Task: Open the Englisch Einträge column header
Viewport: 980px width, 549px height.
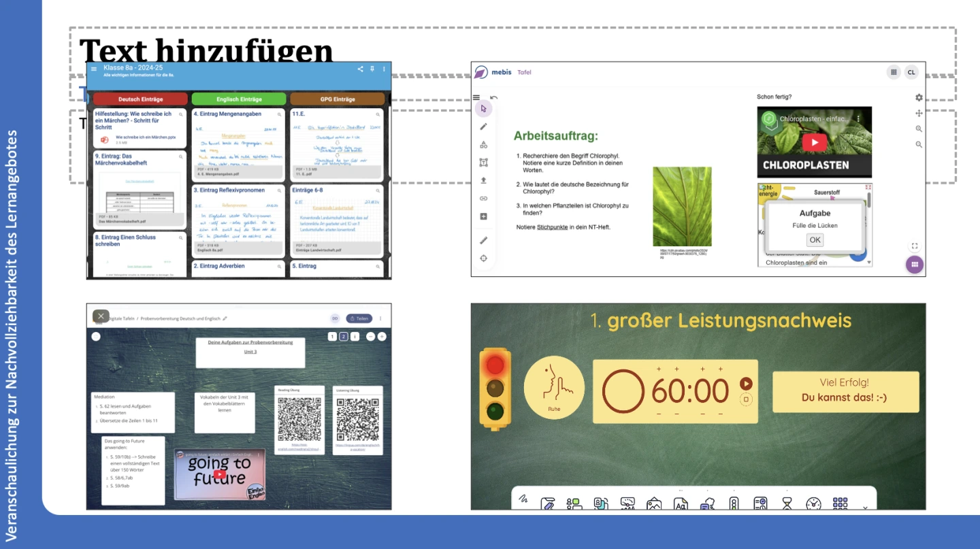Action: (x=239, y=99)
